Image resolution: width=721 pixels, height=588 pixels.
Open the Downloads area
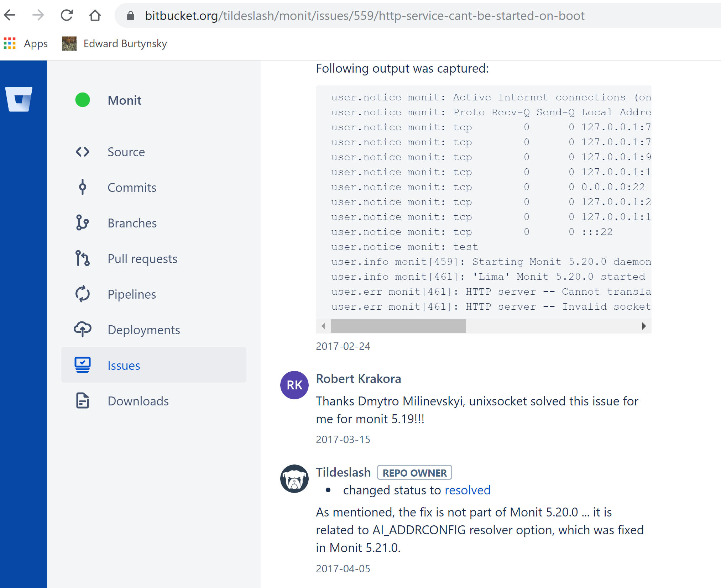click(138, 401)
